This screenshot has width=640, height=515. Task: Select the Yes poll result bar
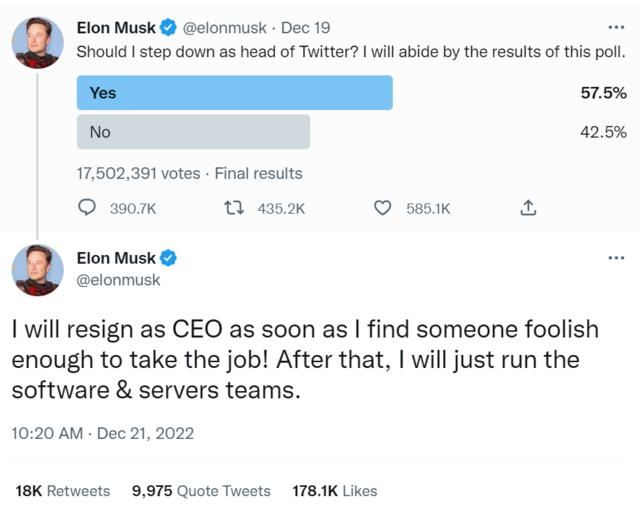click(235, 93)
